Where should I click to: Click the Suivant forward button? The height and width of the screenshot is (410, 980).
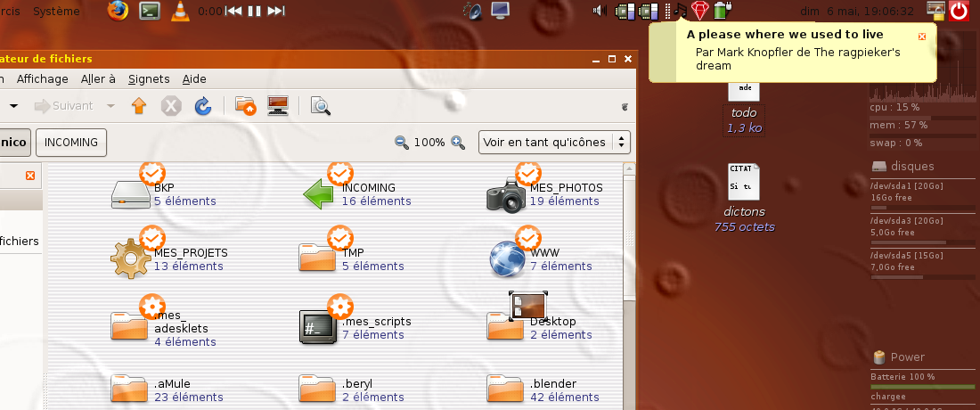coord(64,106)
